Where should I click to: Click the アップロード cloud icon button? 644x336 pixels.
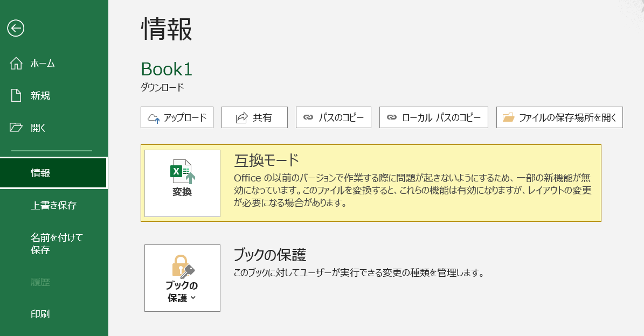click(x=154, y=118)
